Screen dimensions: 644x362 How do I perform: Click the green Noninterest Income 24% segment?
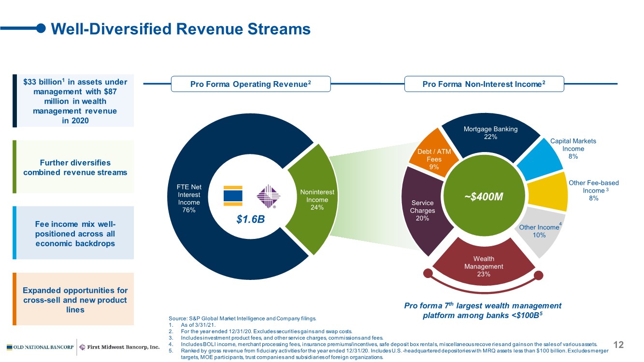317,199
